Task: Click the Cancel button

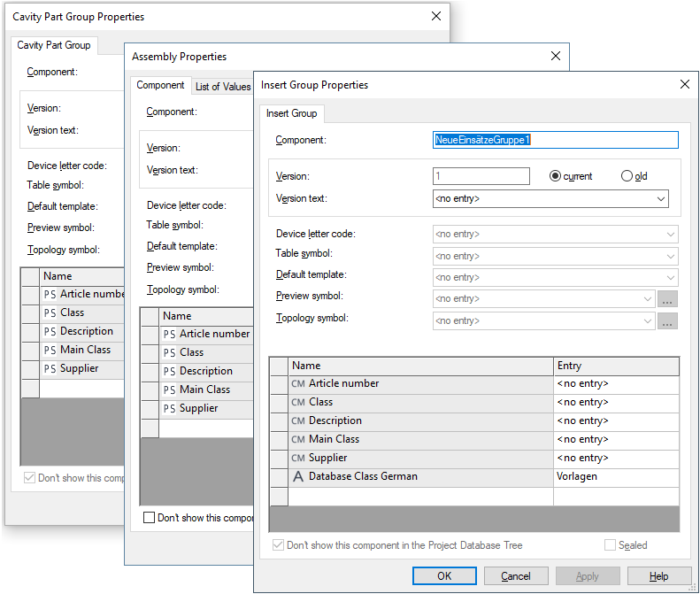Action: [516, 576]
